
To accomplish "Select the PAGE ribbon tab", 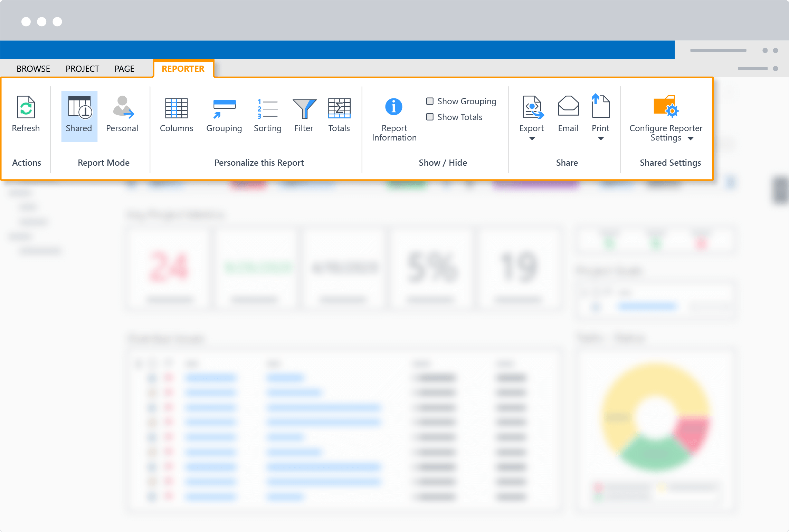I will (x=124, y=69).
